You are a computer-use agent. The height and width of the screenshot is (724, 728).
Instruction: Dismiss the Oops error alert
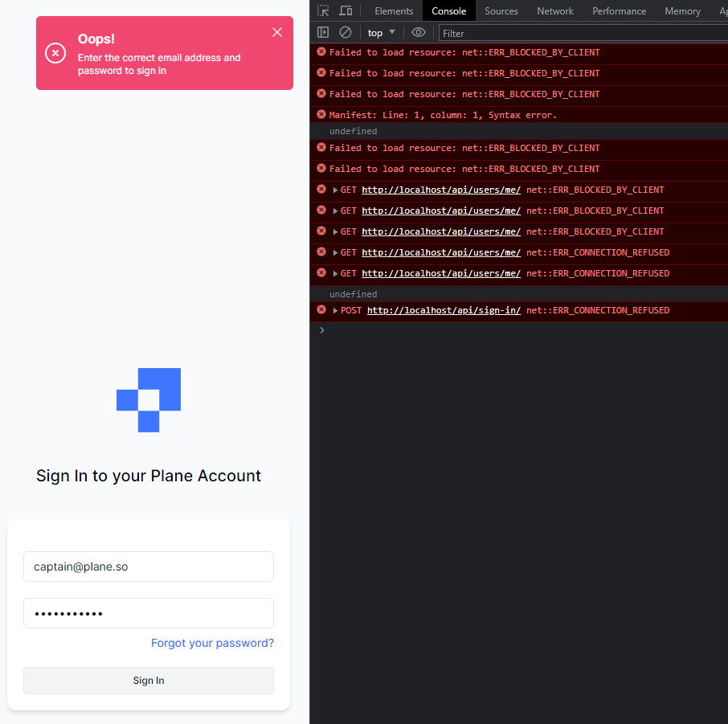[276, 32]
